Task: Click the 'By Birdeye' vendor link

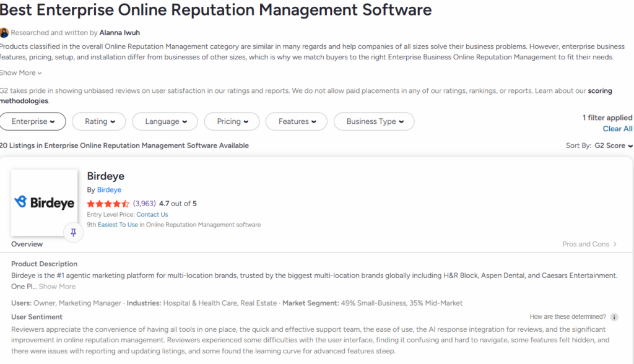Action: point(109,189)
